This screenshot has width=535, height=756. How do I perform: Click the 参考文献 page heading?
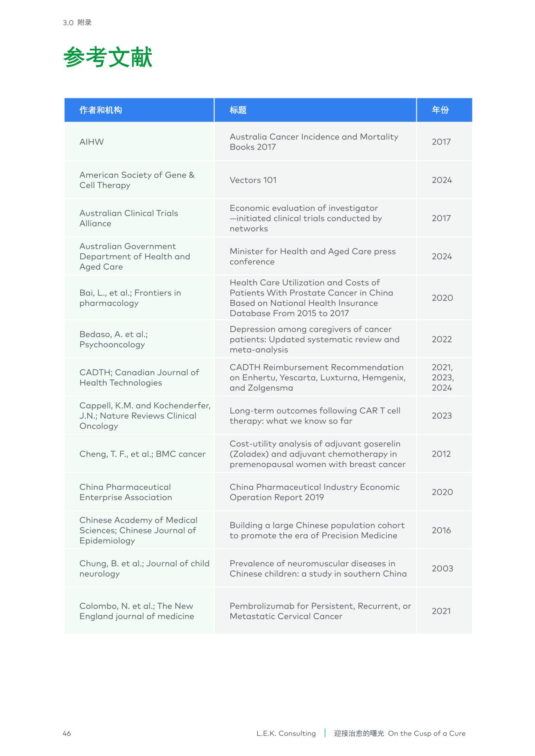click(x=108, y=57)
